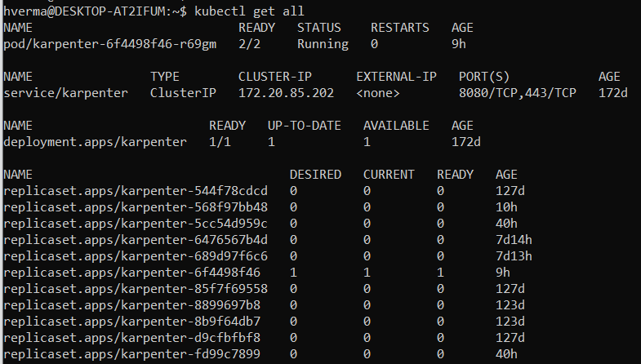Screen dimensions: 641x364
Task: Click the UP-TO-DATE column header
Action: point(305,126)
